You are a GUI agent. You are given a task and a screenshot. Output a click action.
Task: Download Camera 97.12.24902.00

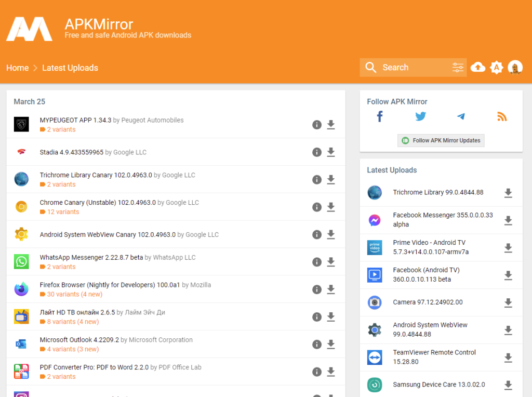(x=508, y=303)
